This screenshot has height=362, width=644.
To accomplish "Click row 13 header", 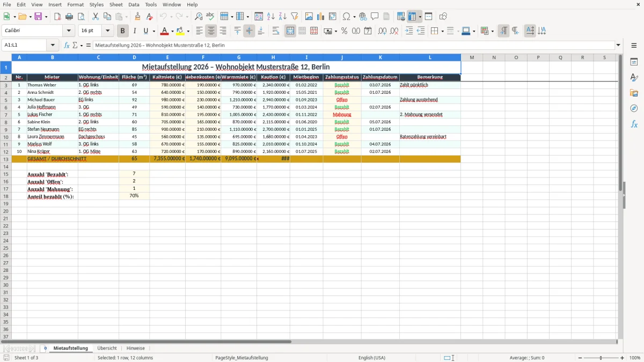I will click(x=6, y=159).
